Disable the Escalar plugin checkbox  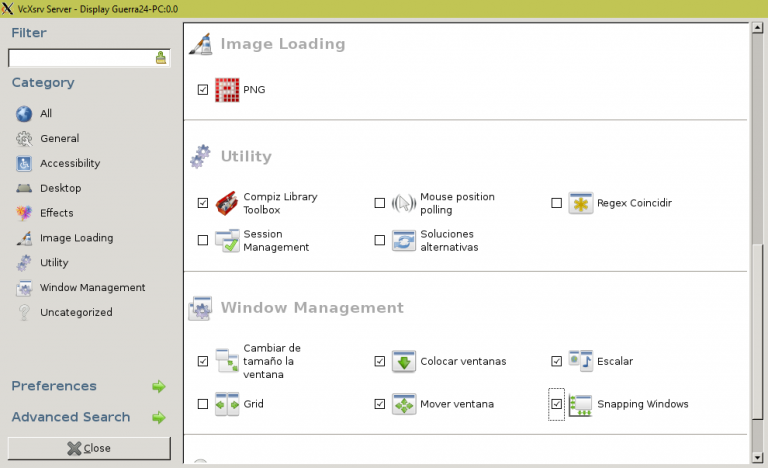point(557,361)
